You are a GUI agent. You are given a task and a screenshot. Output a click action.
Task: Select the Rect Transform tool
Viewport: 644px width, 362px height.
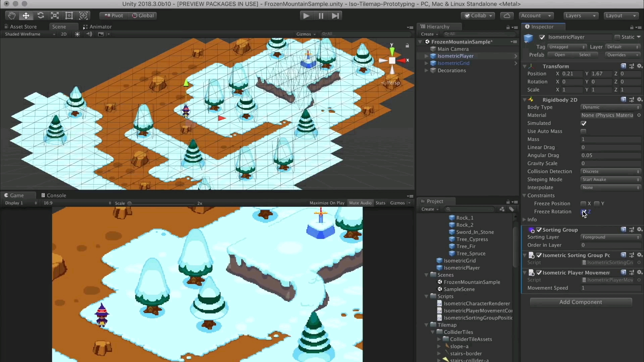point(69,15)
